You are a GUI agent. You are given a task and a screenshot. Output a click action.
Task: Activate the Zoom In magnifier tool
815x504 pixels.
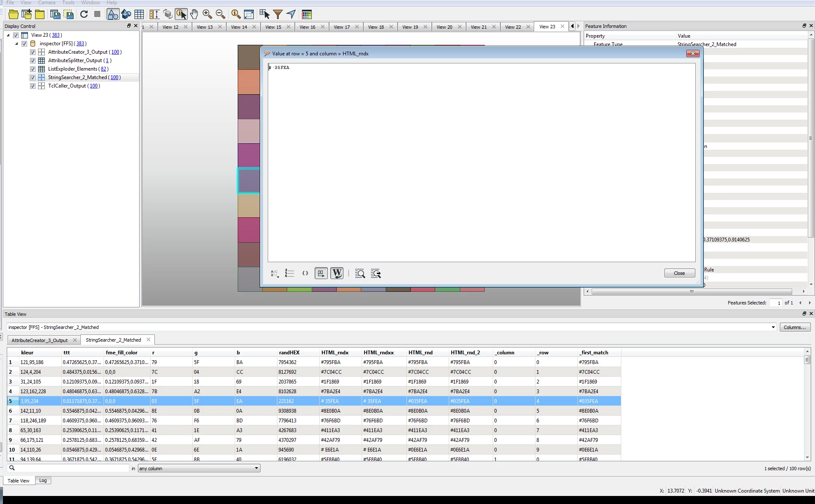pos(207,14)
